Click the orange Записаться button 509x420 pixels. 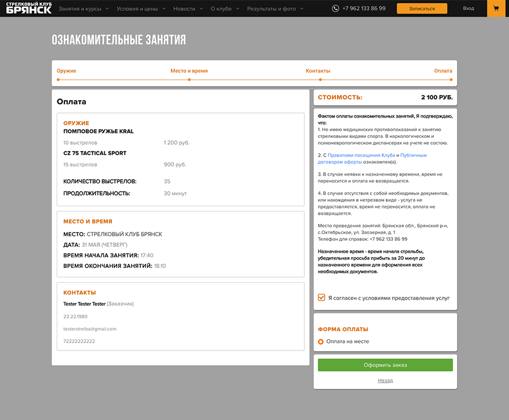click(422, 8)
